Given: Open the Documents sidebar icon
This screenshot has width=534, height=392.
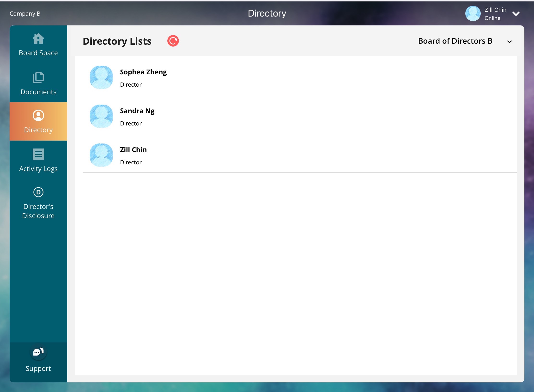Looking at the screenshot, I should click(x=38, y=77).
